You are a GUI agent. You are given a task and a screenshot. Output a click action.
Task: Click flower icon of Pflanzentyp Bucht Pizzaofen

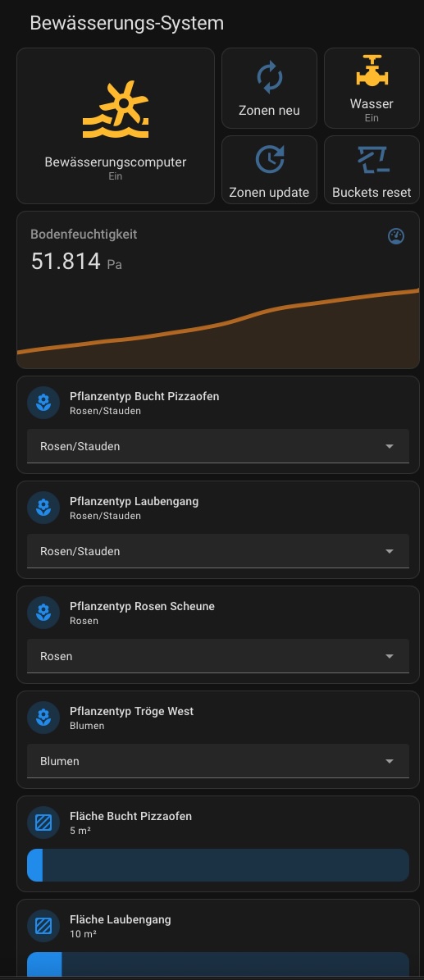43,403
